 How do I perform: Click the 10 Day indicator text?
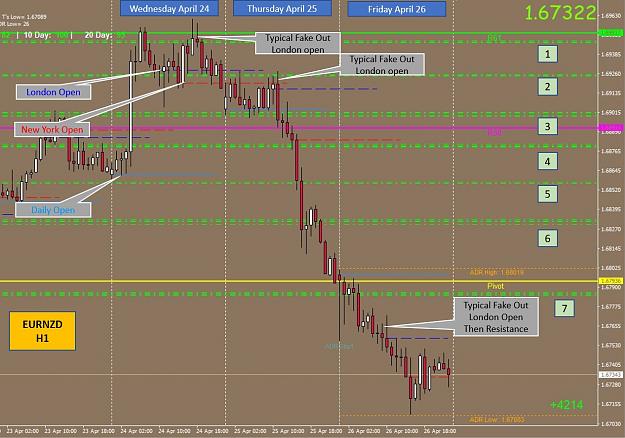(x=46, y=35)
